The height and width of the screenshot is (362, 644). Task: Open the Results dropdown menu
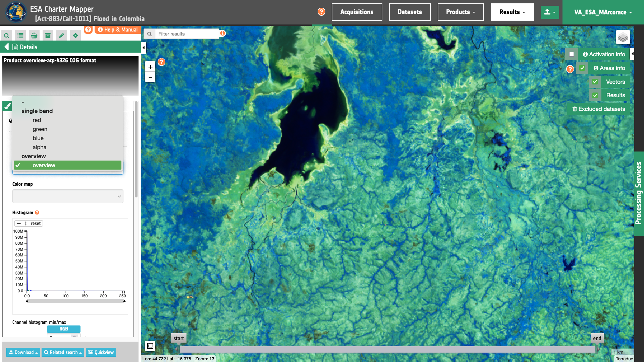[x=512, y=12]
